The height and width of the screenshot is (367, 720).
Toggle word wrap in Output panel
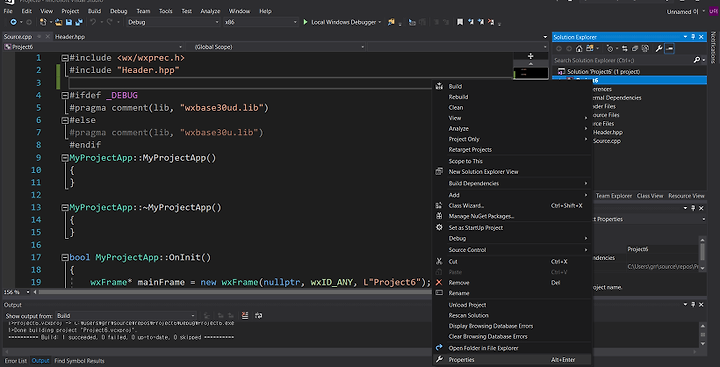[x=259, y=316]
